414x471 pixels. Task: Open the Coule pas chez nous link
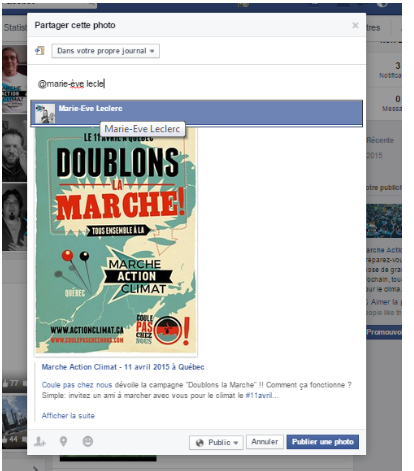77,385
